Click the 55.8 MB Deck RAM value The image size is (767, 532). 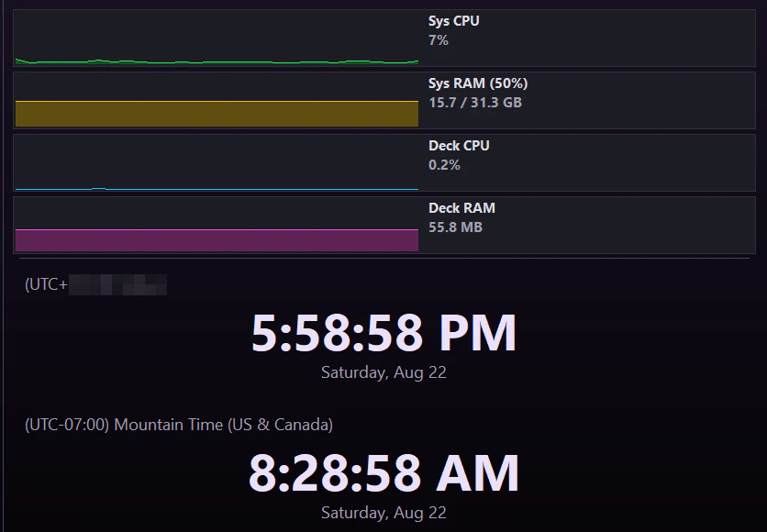pos(455,227)
